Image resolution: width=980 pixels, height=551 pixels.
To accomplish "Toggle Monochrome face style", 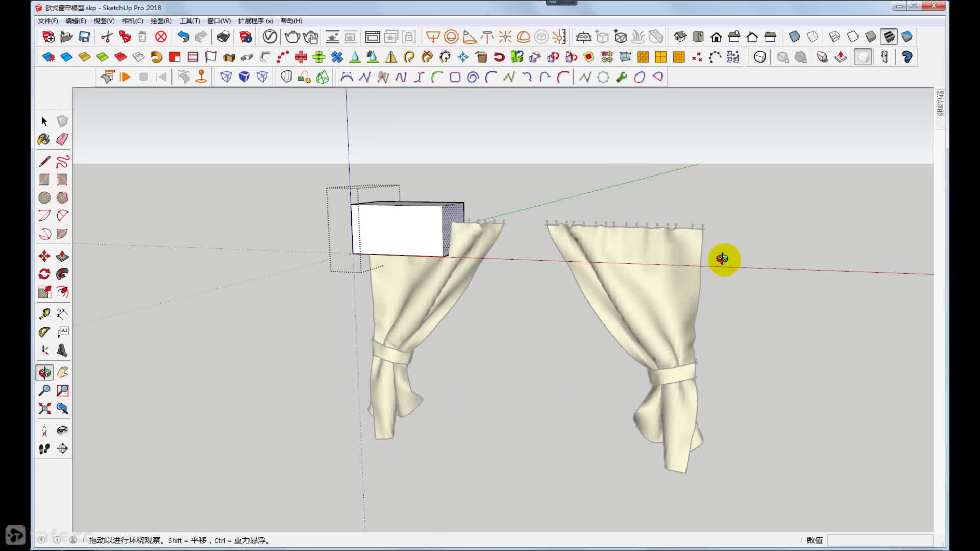I will click(x=907, y=37).
